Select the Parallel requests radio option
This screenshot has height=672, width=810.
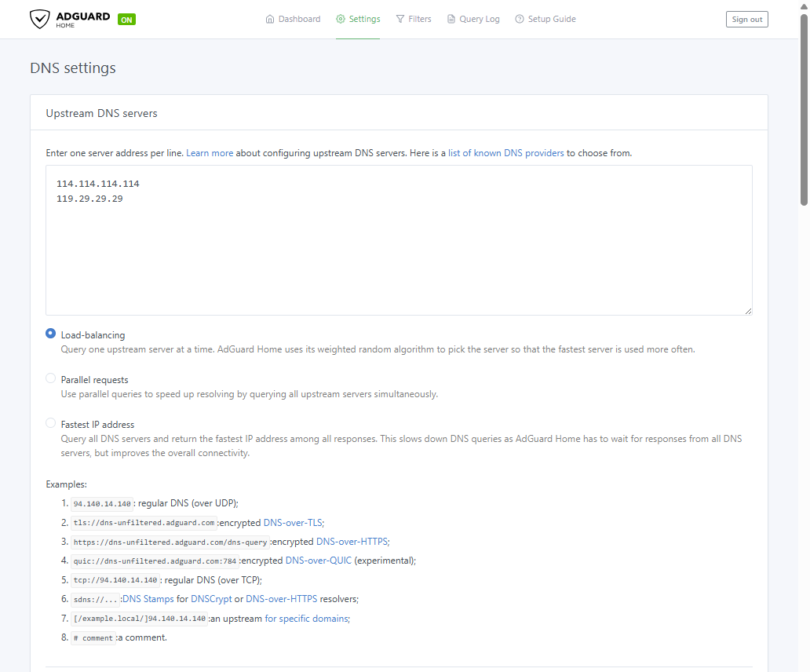tap(51, 378)
